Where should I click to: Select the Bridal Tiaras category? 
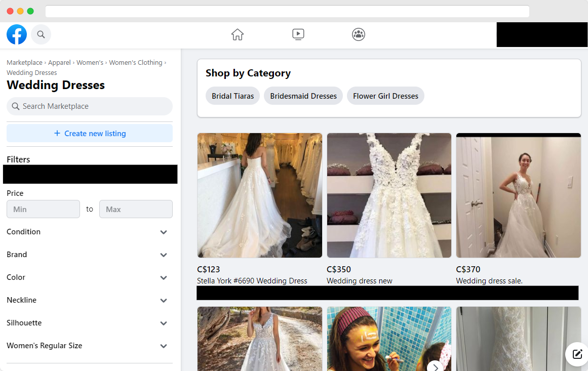click(x=232, y=96)
